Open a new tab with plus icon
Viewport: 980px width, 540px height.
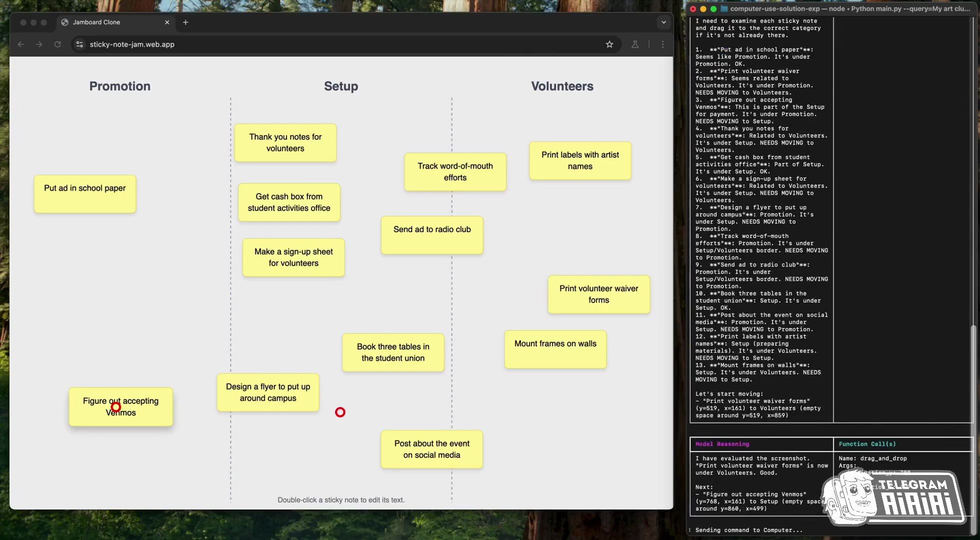tap(185, 22)
